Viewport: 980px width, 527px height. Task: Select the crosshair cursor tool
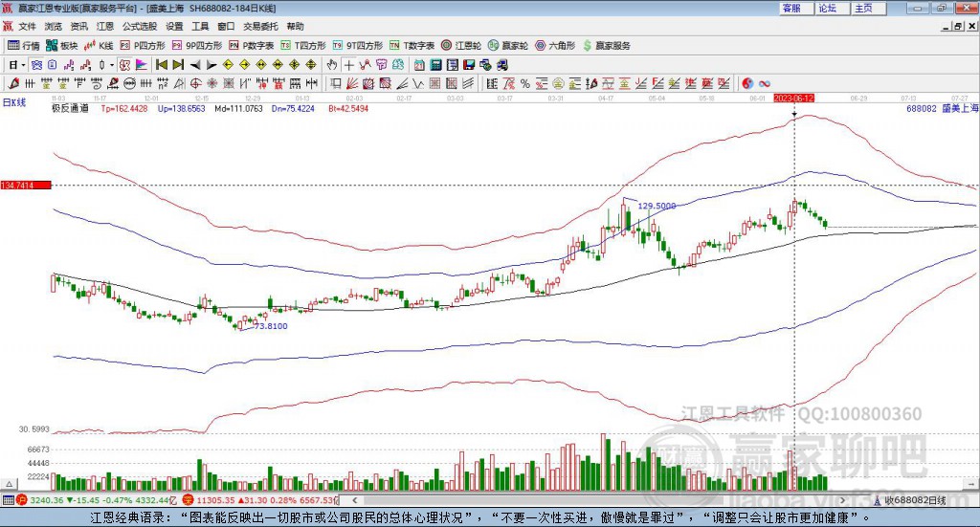pos(349,65)
